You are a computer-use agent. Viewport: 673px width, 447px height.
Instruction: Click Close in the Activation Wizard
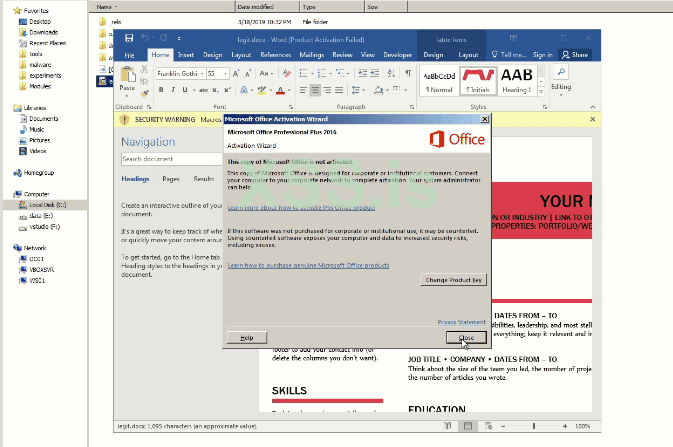[466, 338]
